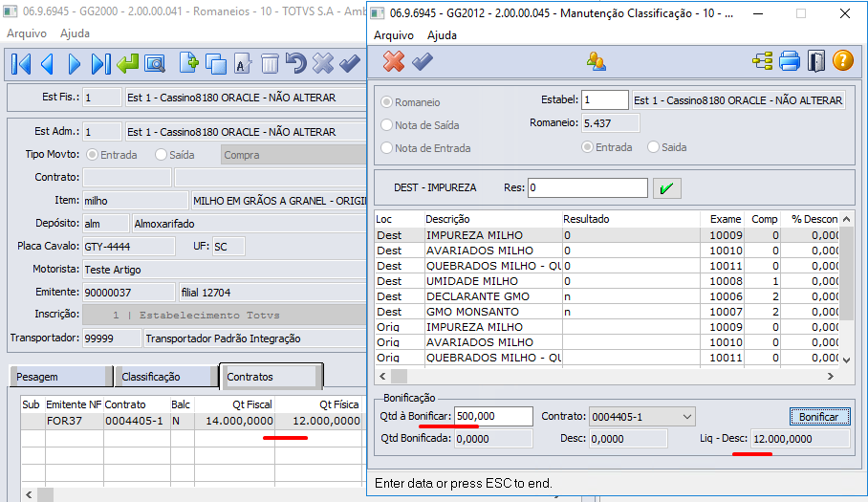
Task: Click the copy record icon in Romaneios
Action: coord(215,64)
